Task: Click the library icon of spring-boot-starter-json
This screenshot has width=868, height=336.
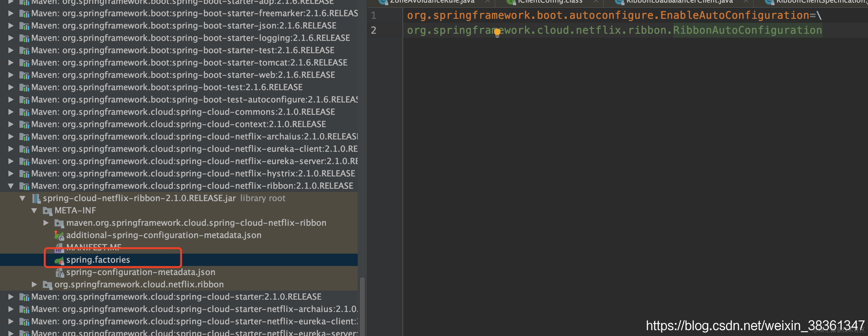Action: (x=24, y=26)
